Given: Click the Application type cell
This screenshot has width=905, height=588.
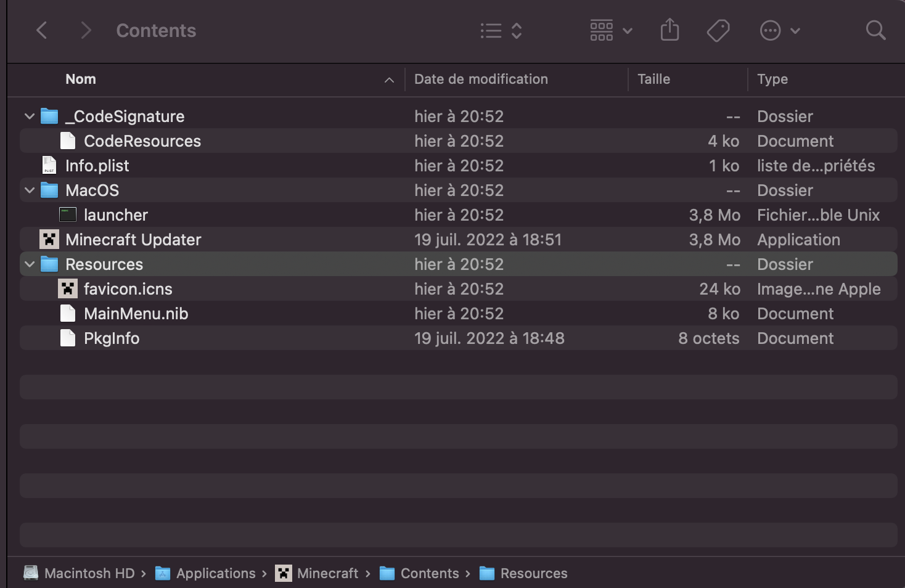Looking at the screenshot, I should [x=799, y=239].
